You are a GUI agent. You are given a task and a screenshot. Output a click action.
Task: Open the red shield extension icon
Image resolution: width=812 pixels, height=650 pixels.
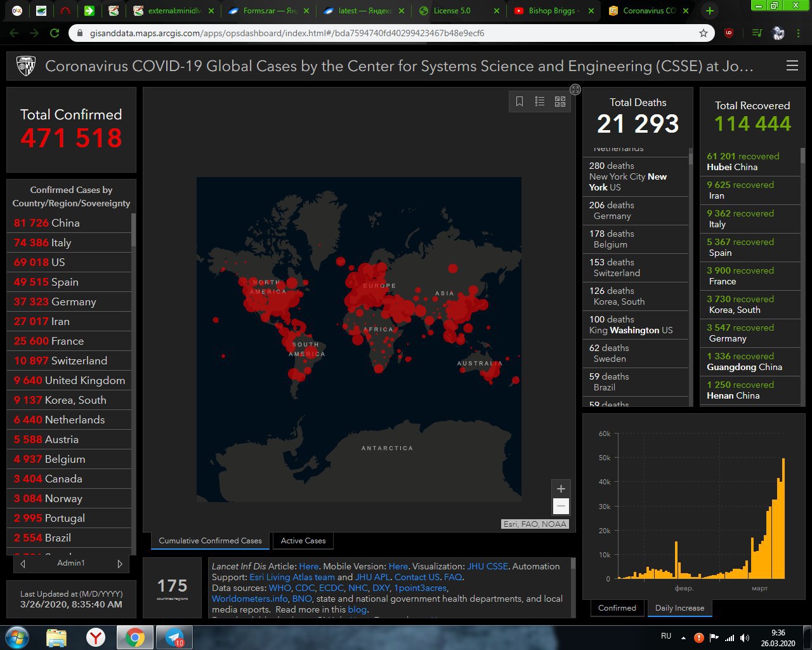pos(729,33)
